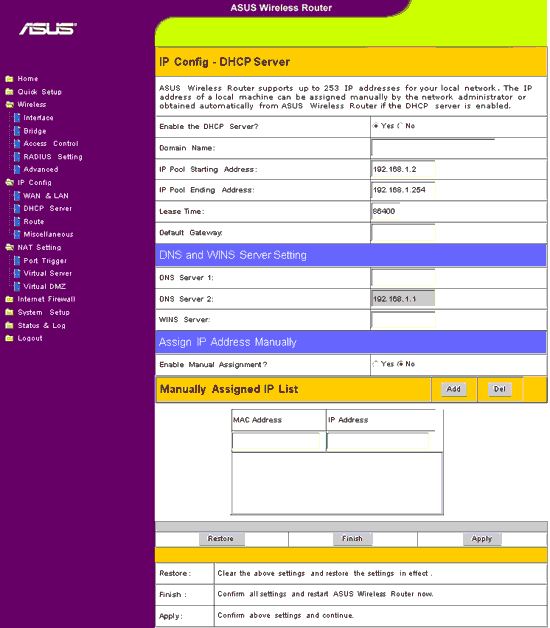Viewport: 550px width, 628px height.
Task: Click the Logout folder icon
Action: (9, 338)
